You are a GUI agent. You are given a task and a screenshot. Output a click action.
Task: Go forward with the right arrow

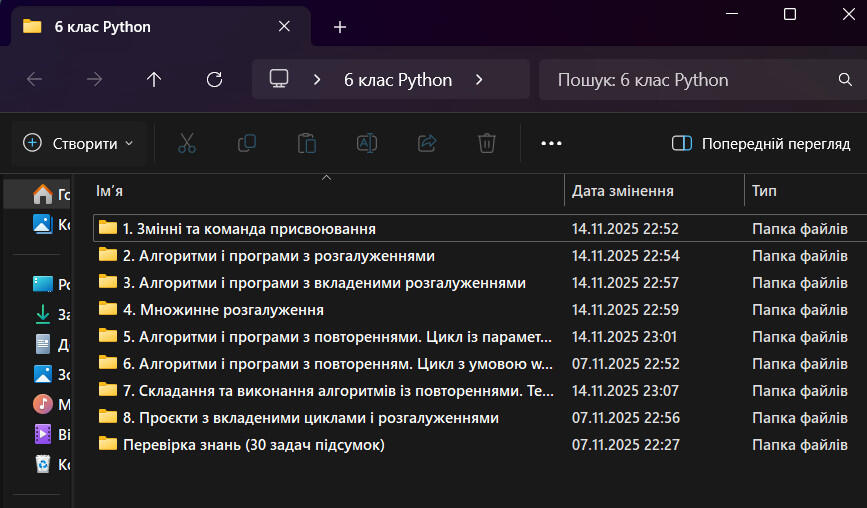[x=95, y=80]
